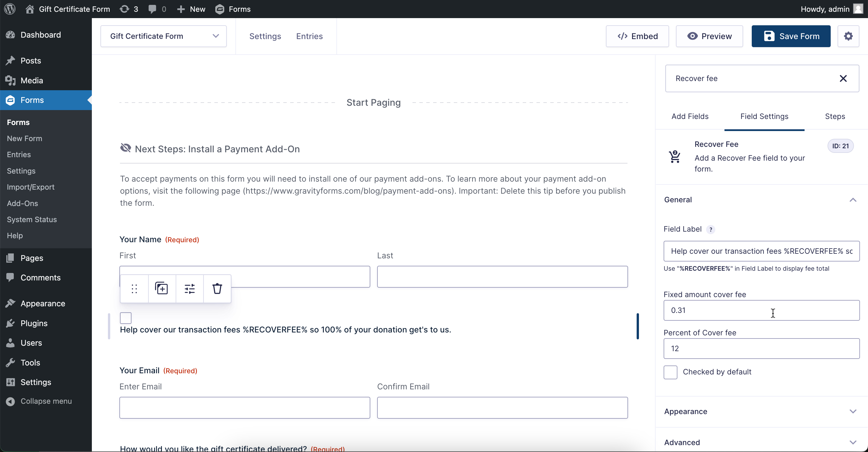
Task: Open the Gift Certificate Form selector dropdown
Action: click(216, 36)
